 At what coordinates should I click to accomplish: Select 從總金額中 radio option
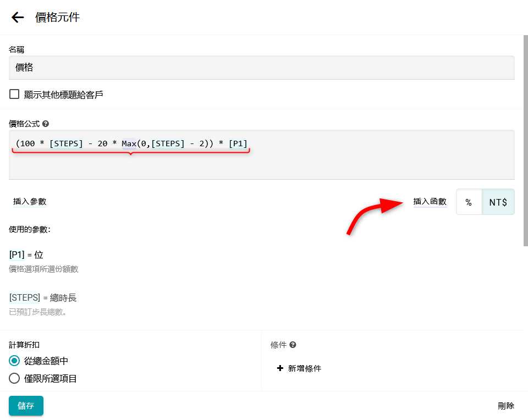tap(14, 361)
